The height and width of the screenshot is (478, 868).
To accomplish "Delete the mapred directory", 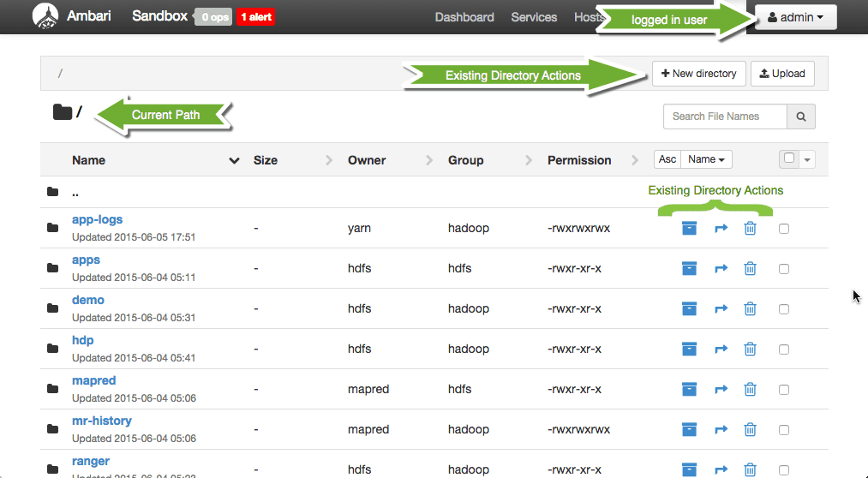I will point(750,390).
